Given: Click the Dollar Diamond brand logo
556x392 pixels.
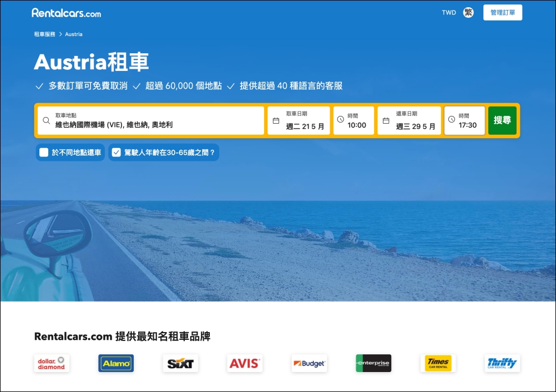Looking at the screenshot, I should 52,363.
